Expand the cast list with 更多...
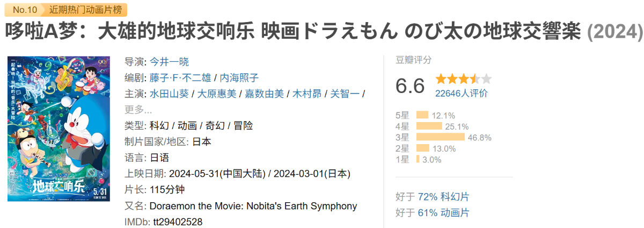 pos(138,109)
